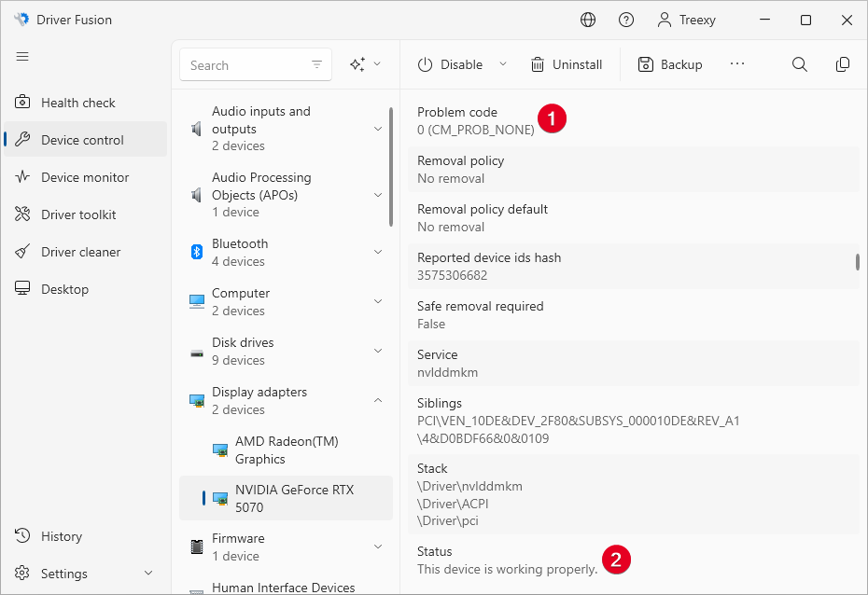
Task: Click the Audio inputs speaker icon
Action: click(196, 129)
